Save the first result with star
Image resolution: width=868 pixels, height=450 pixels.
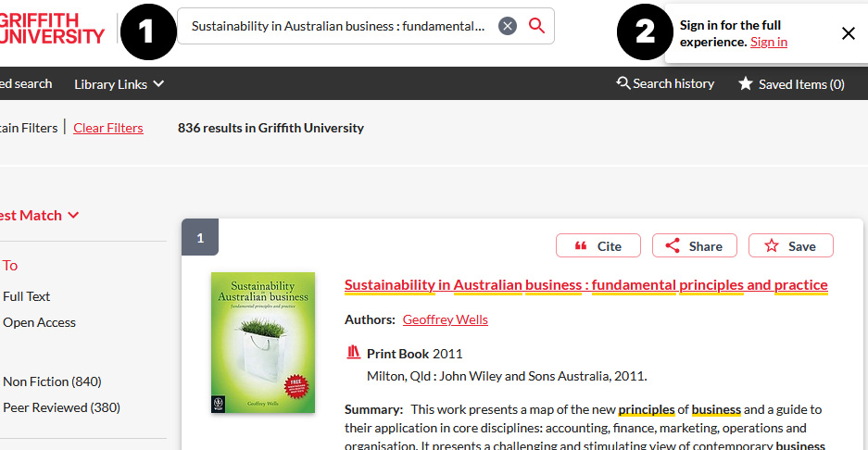click(x=790, y=245)
